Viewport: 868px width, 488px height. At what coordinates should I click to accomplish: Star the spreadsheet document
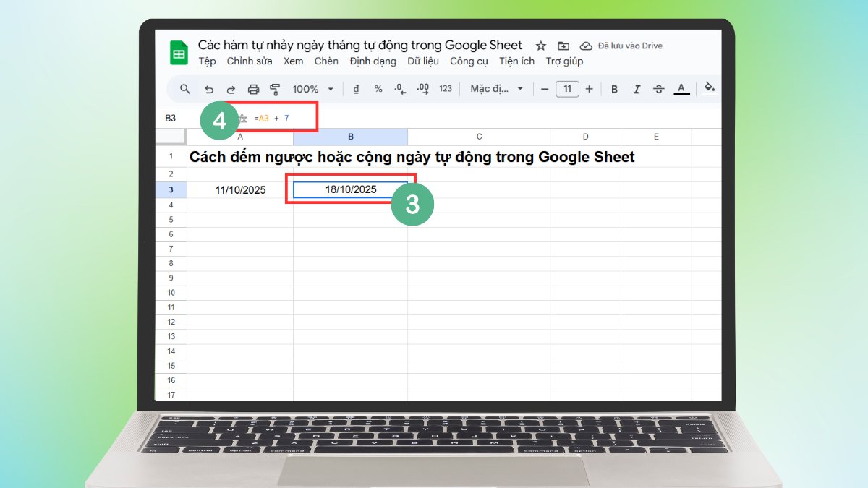541,45
